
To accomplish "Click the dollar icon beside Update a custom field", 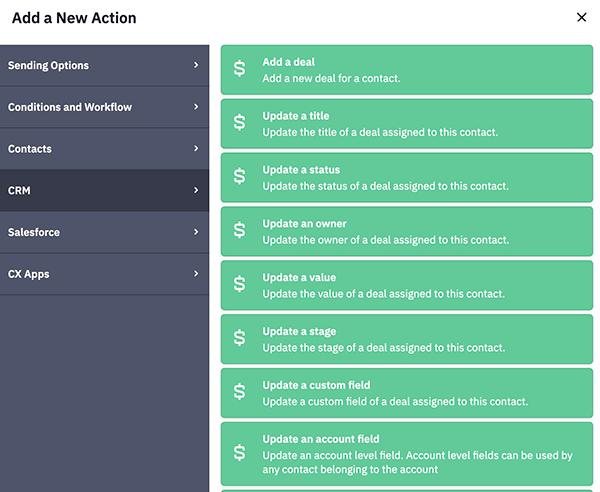I will click(x=240, y=392).
